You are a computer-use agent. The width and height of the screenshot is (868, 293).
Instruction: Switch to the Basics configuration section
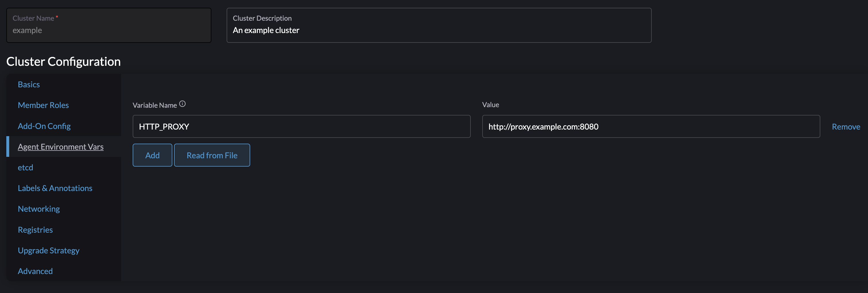pyautogui.click(x=29, y=84)
